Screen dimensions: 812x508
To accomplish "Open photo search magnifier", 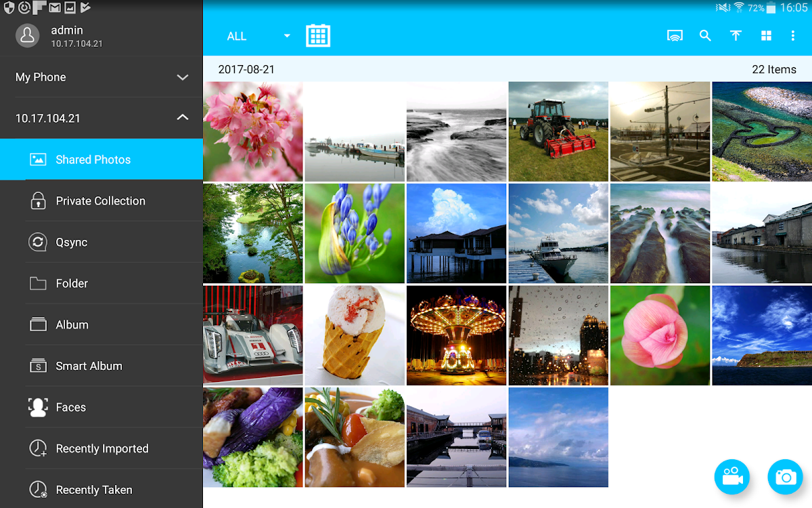I will pos(705,36).
